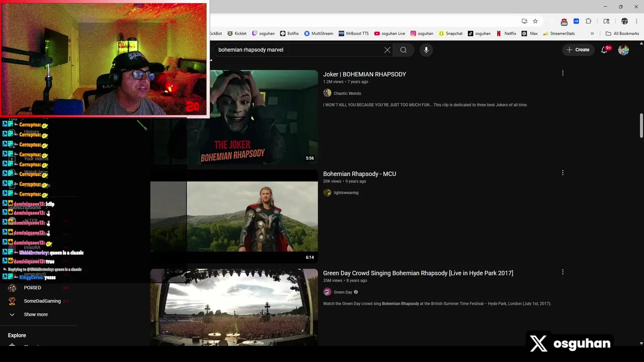Image resolution: width=644 pixels, height=362 pixels.
Task: Clear the YouTube search box text
Action: [x=387, y=50]
